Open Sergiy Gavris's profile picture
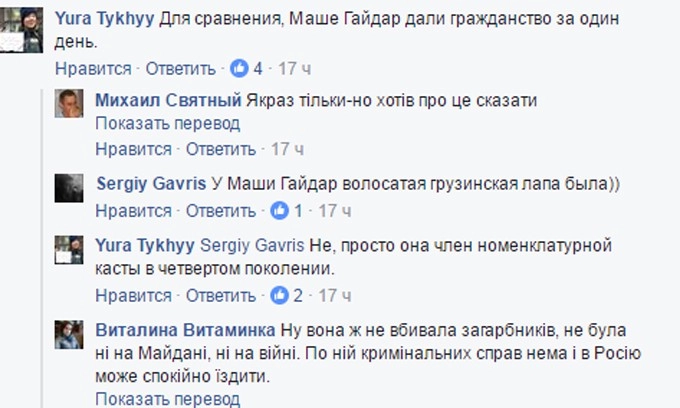This screenshot has width=680, height=408. tap(69, 187)
